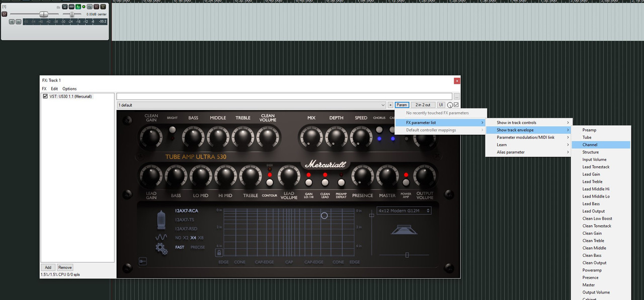This screenshot has width=644, height=300.
Task: Toggle the track phase invert button
Action: (90, 7)
